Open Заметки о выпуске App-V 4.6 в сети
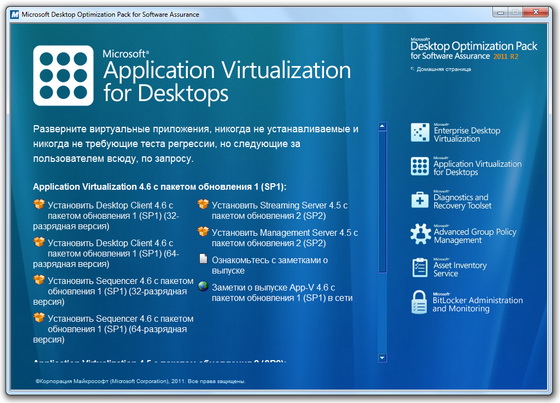Screen dimensions: 560x403 click(282, 293)
